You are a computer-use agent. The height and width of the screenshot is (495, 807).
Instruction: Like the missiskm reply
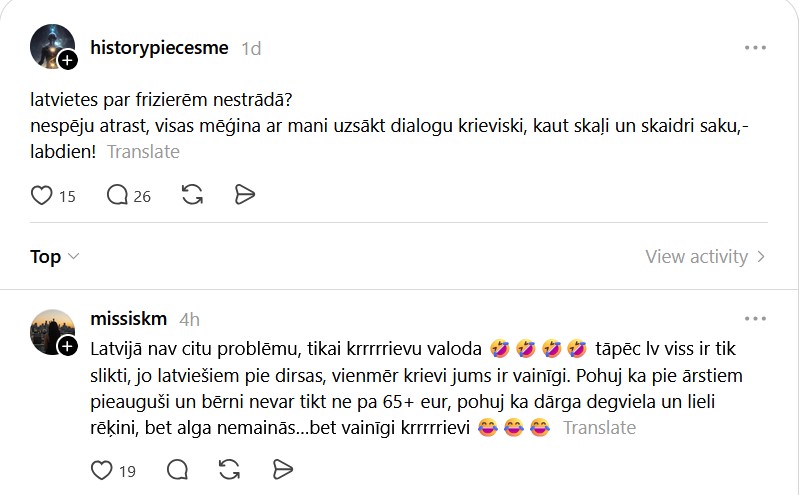pos(102,470)
